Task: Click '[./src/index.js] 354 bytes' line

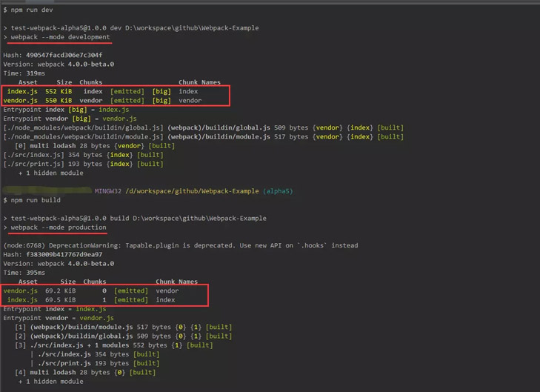Action: point(84,155)
